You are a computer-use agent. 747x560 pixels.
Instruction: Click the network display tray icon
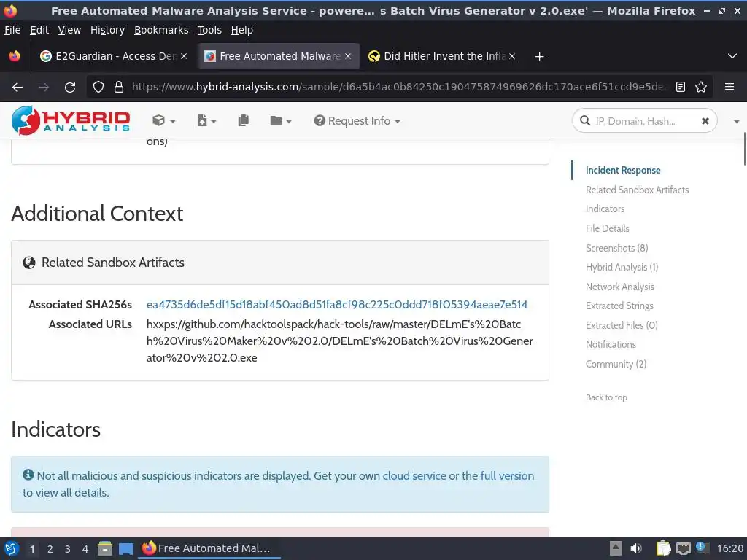point(683,548)
